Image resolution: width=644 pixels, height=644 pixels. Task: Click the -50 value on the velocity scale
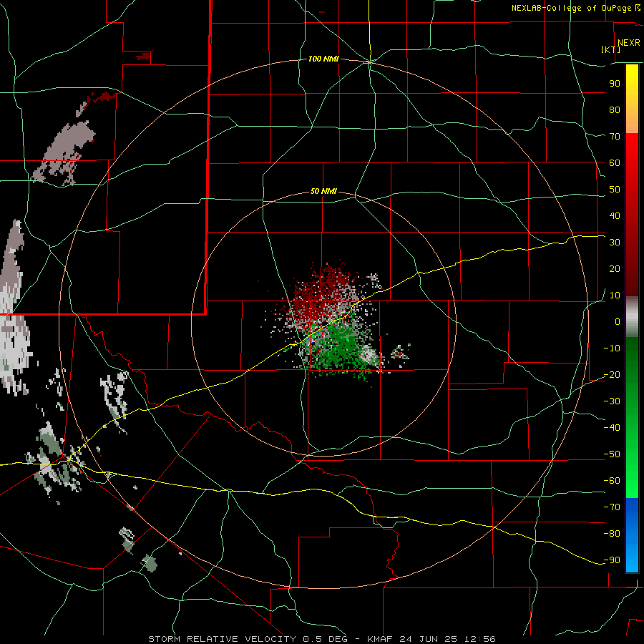tap(612, 454)
